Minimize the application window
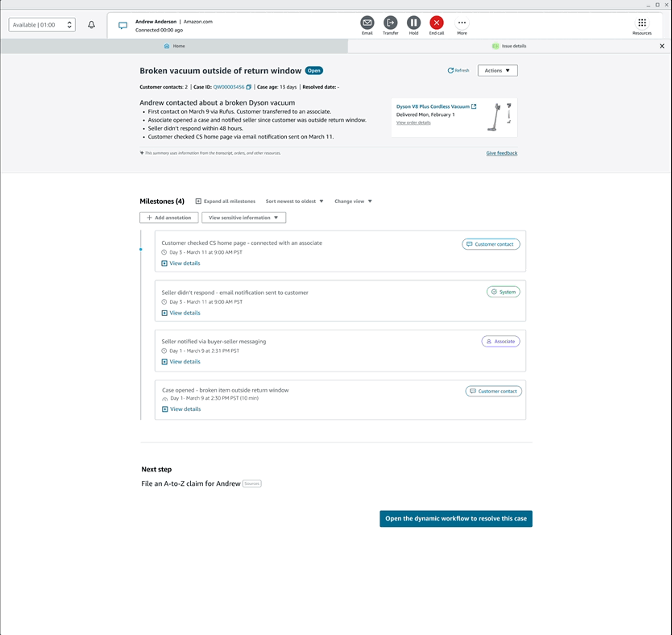This screenshot has height=635, width=672. (649, 5)
